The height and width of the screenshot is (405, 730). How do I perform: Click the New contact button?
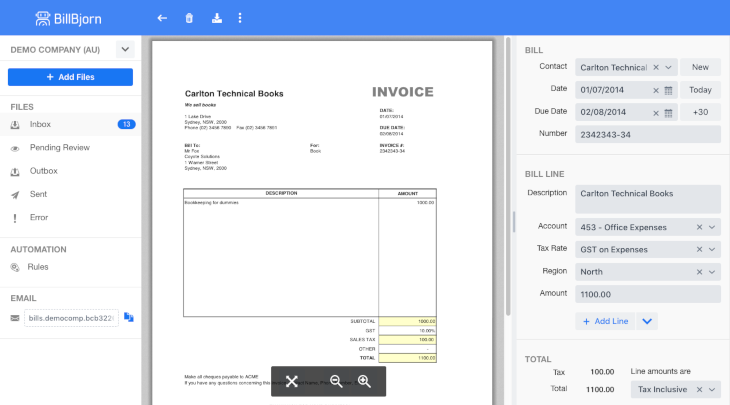(x=700, y=68)
